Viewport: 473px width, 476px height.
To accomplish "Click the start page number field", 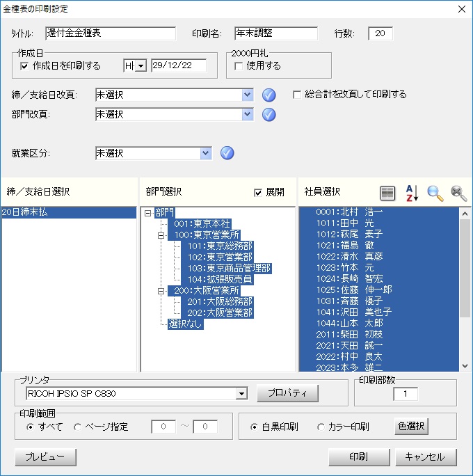I will [163, 427].
